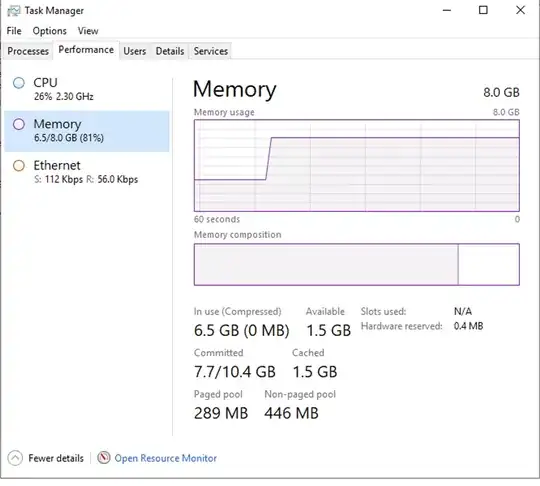
Task: Open the View menu
Action: coord(88,31)
